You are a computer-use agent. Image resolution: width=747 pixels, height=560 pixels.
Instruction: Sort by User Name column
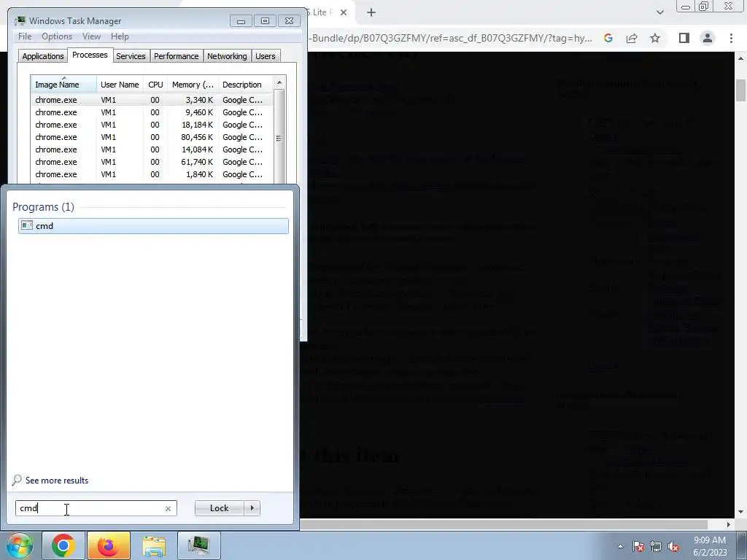[120, 85]
